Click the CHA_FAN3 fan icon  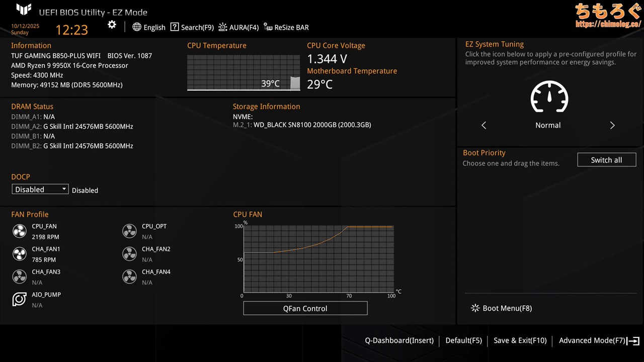(x=19, y=277)
